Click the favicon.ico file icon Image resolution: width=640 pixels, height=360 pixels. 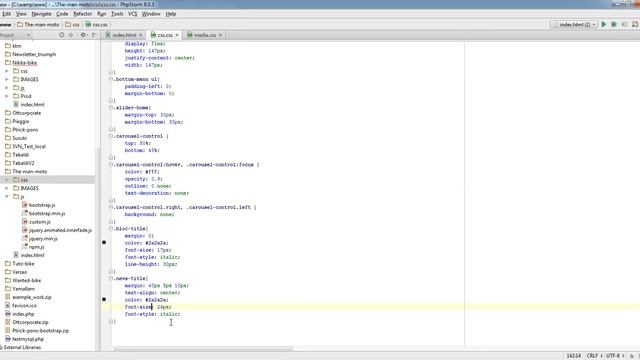point(8,305)
